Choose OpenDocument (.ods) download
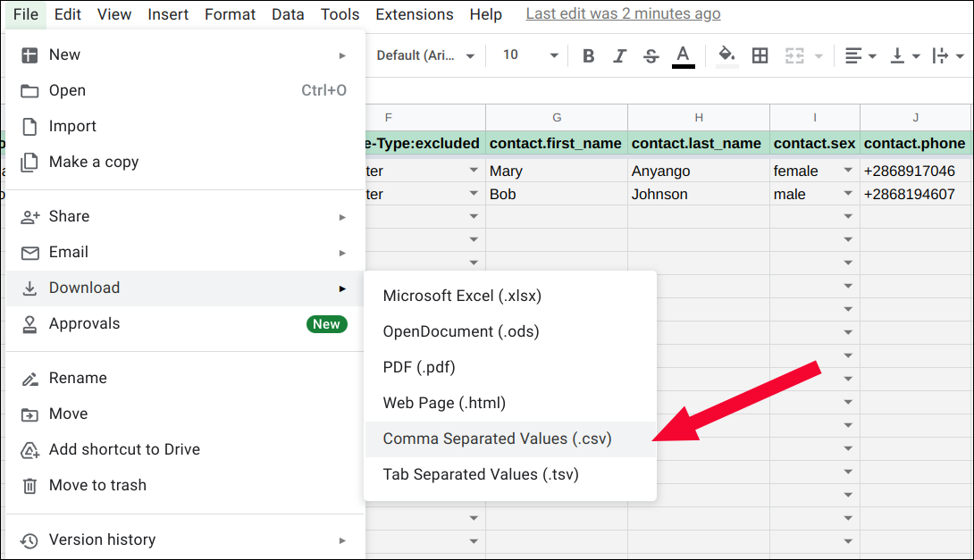The image size is (974, 560). point(510,331)
